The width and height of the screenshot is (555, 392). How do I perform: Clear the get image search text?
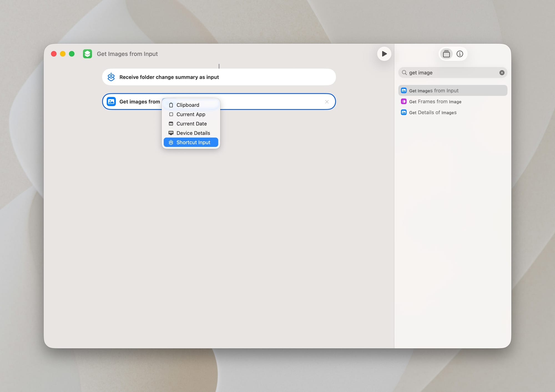pyautogui.click(x=502, y=72)
